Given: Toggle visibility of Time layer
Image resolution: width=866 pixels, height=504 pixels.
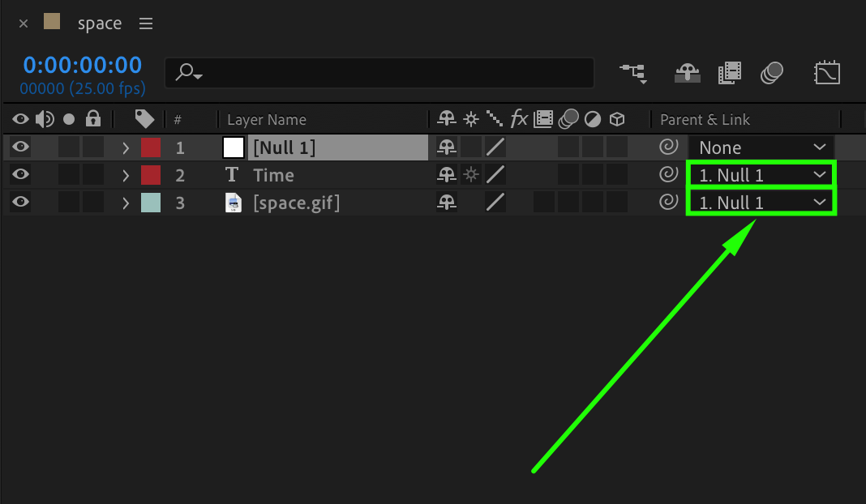Looking at the screenshot, I should point(21,175).
